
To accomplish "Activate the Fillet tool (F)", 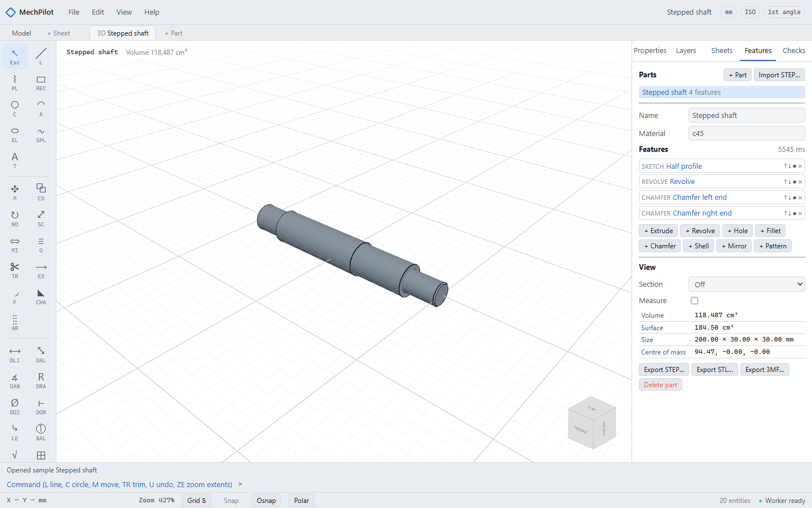I will coord(15,296).
